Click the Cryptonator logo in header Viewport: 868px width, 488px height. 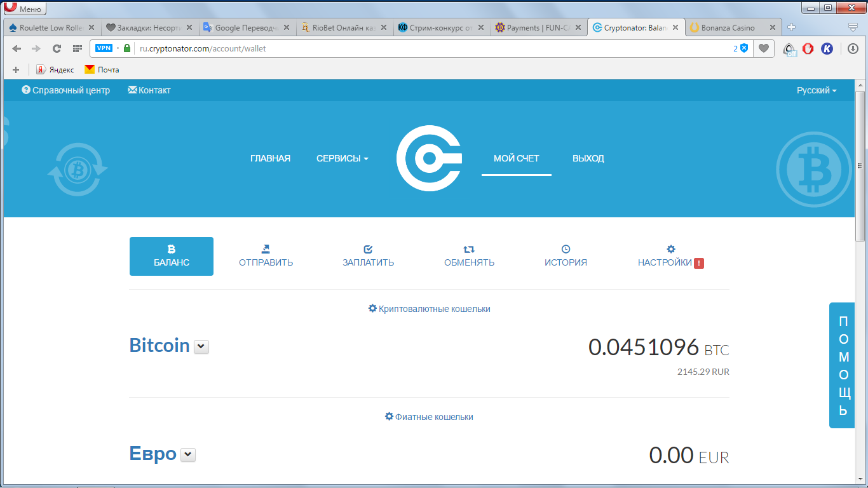(x=429, y=159)
